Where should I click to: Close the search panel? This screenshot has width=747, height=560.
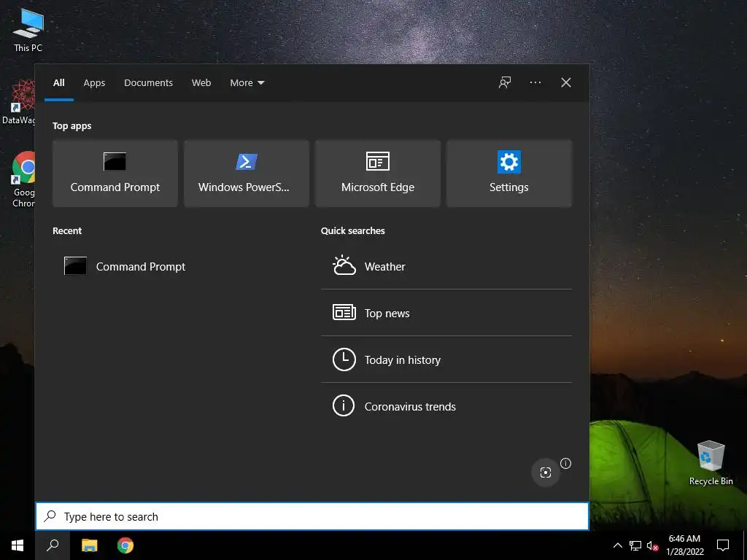[x=566, y=83]
